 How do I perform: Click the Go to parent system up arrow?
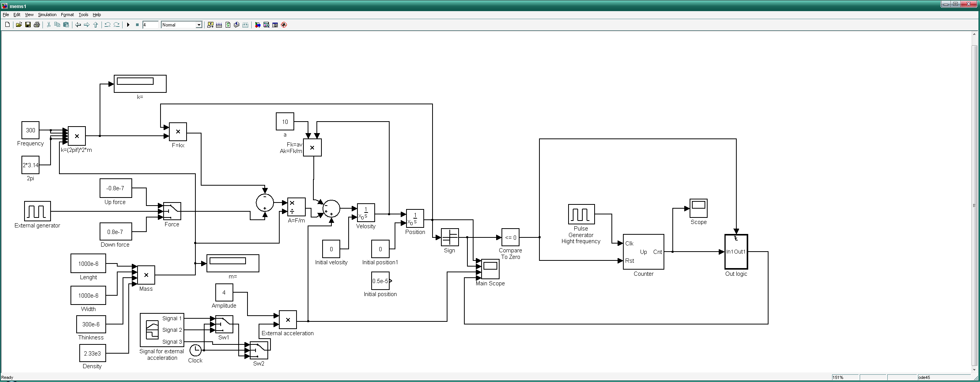point(95,25)
